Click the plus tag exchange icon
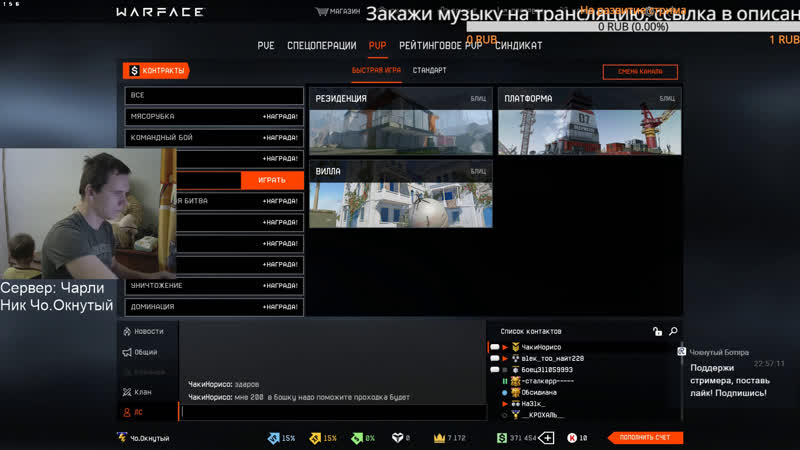 pyautogui.click(x=546, y=438)
